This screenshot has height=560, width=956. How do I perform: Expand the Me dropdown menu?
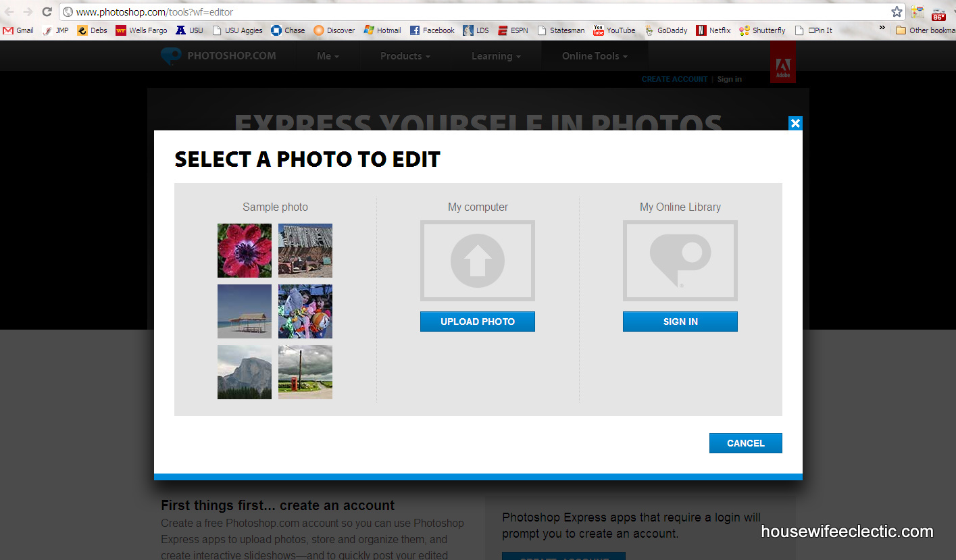328,56
